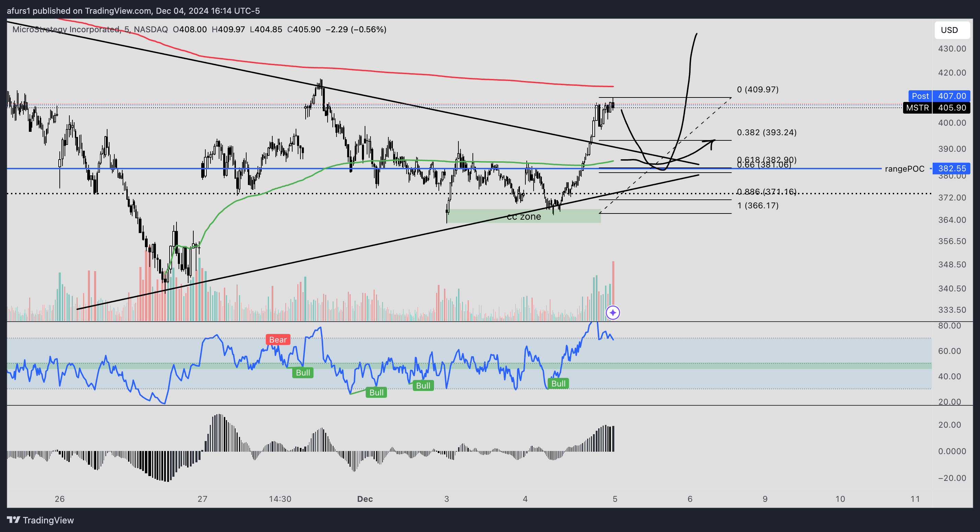Select the cc zone green rectangle
This screenshot has width=980, height=532.
(x=523, y=216)
